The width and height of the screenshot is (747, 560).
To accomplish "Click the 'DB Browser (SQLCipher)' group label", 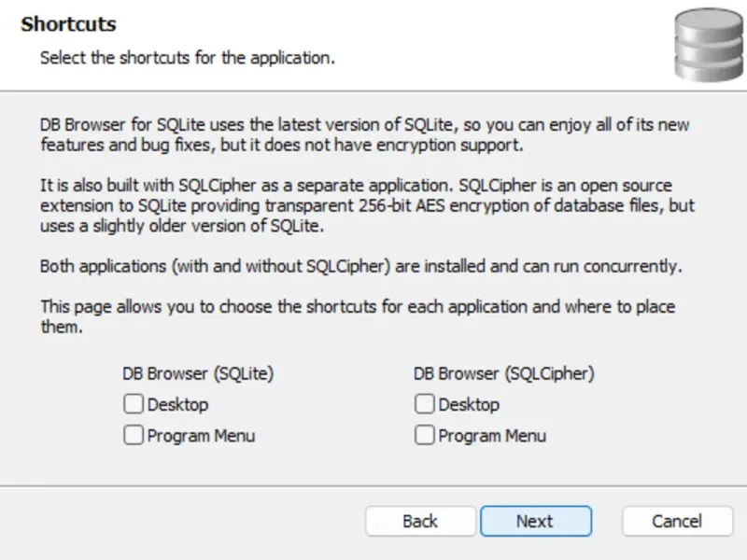I will (504, 373).
